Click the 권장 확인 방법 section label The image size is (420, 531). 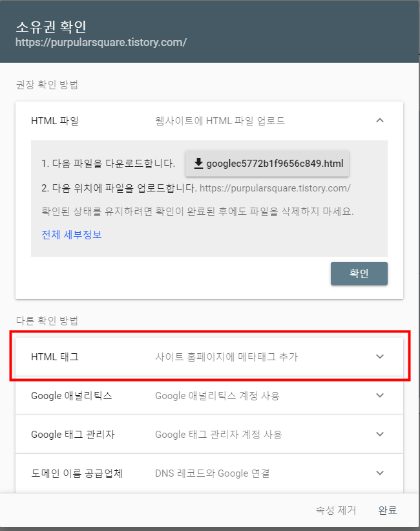pos(47,84)
